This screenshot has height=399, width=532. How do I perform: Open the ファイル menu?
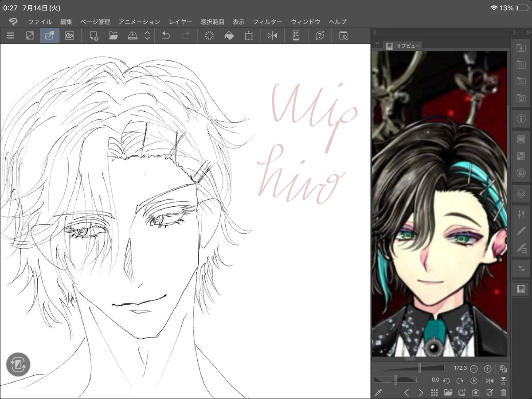(x=40, y=22)
